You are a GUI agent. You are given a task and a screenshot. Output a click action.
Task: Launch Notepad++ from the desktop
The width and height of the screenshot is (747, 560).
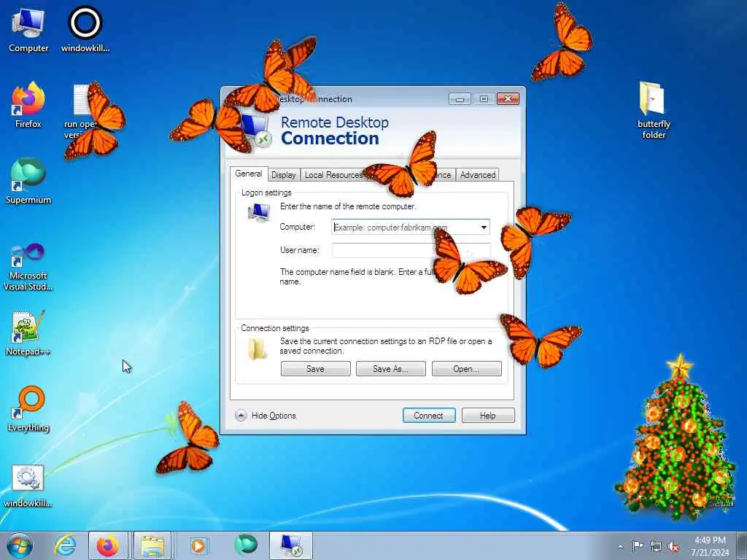coord(28,333)
